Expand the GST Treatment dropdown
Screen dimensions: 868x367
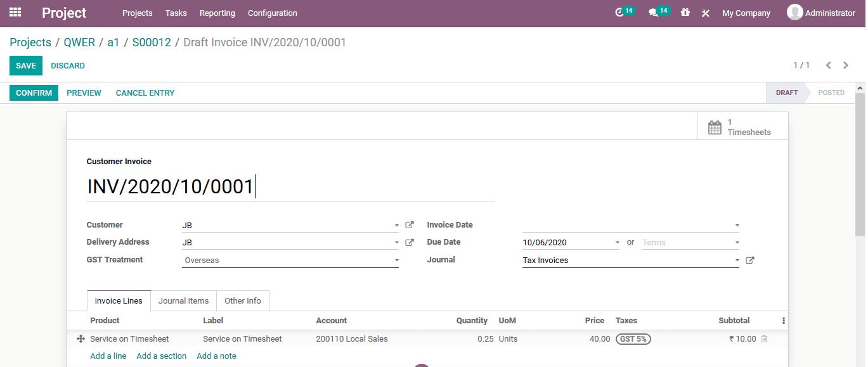pyautogui.click(x=397, y=260)
